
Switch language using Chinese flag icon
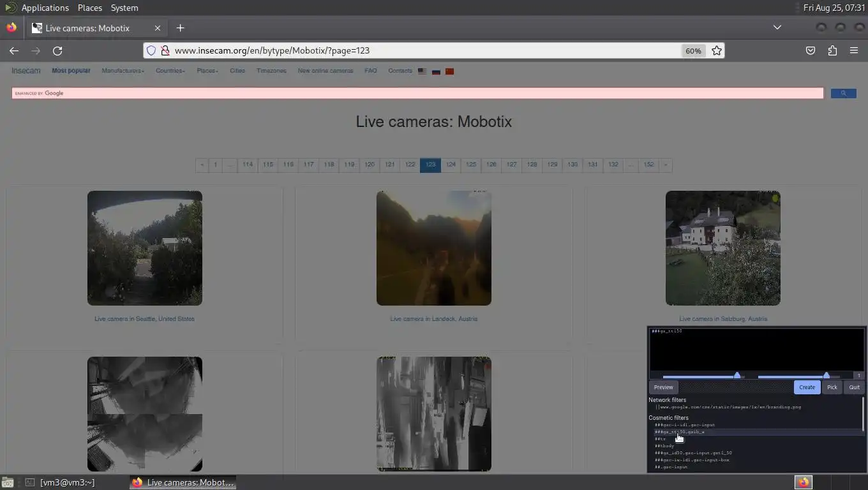(449, 71)
